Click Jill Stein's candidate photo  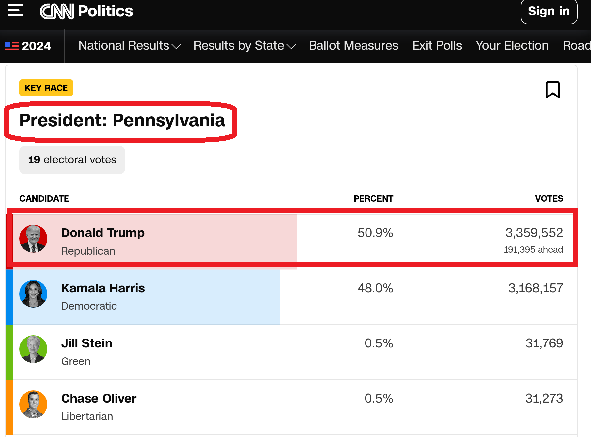point(33,349)
